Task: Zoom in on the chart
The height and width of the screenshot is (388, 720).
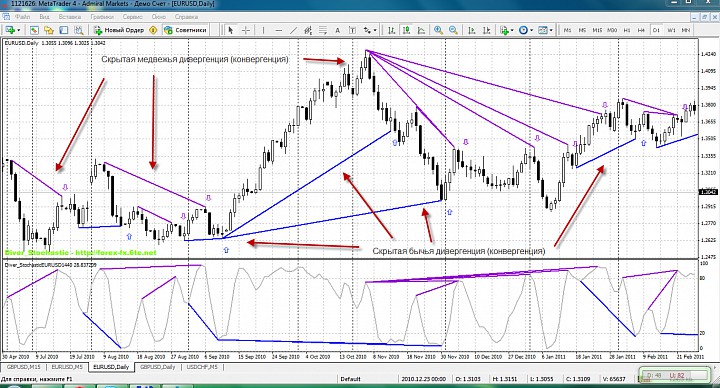Action: click(439, 30)
